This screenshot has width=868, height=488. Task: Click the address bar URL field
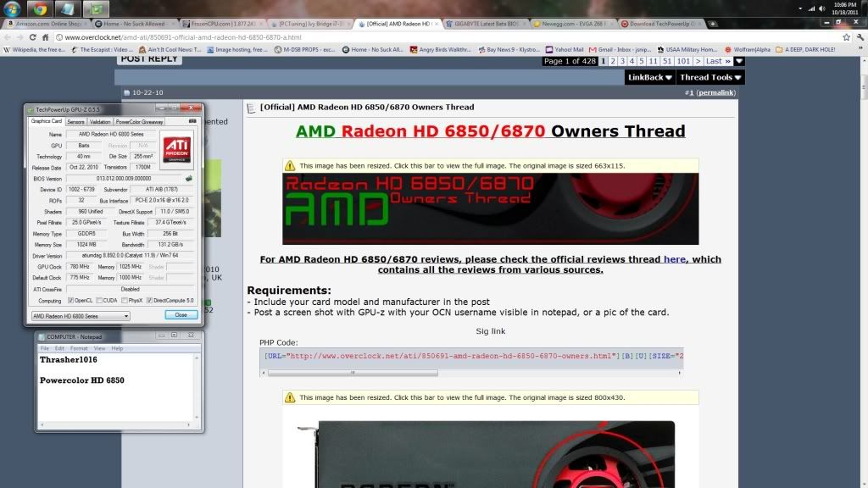448,37
